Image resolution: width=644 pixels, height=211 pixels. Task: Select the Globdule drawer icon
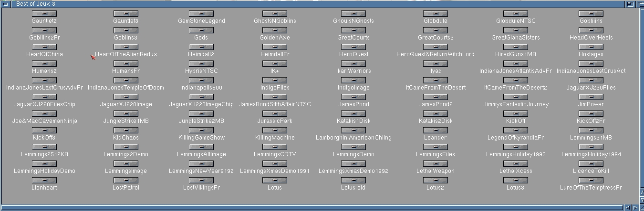436,14
